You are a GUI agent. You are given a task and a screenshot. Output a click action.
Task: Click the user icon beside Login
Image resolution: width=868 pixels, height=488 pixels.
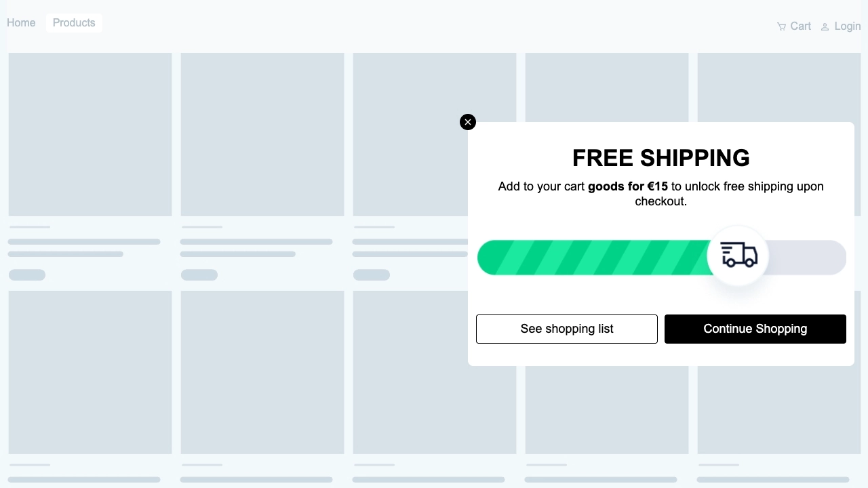pos(825,26)
